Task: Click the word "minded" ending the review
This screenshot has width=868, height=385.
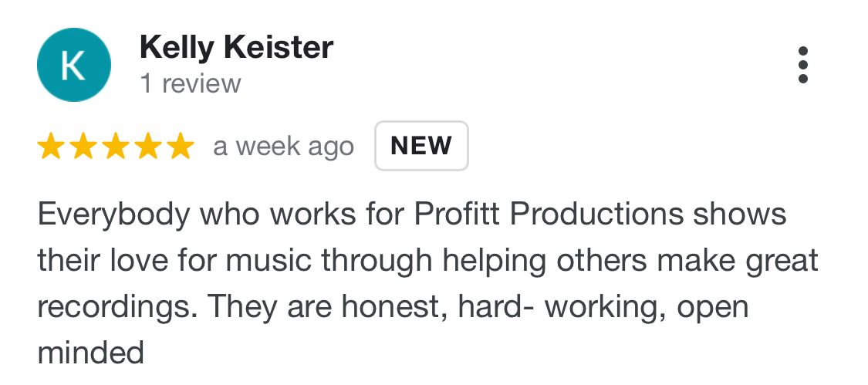Action: [90, 353]
